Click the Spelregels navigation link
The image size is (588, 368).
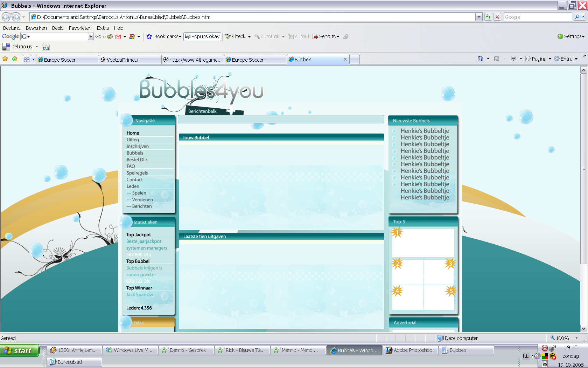pyautogui.click(x=137, y=173)
